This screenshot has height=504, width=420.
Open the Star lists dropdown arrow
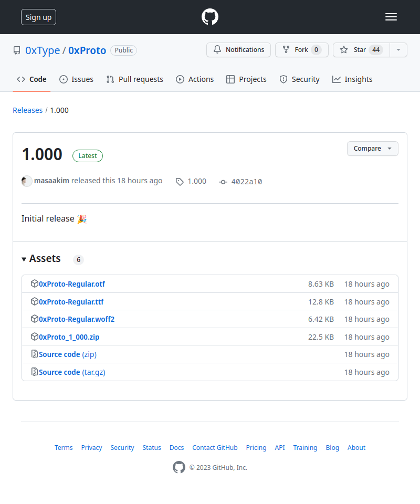(x=398, y=50)
